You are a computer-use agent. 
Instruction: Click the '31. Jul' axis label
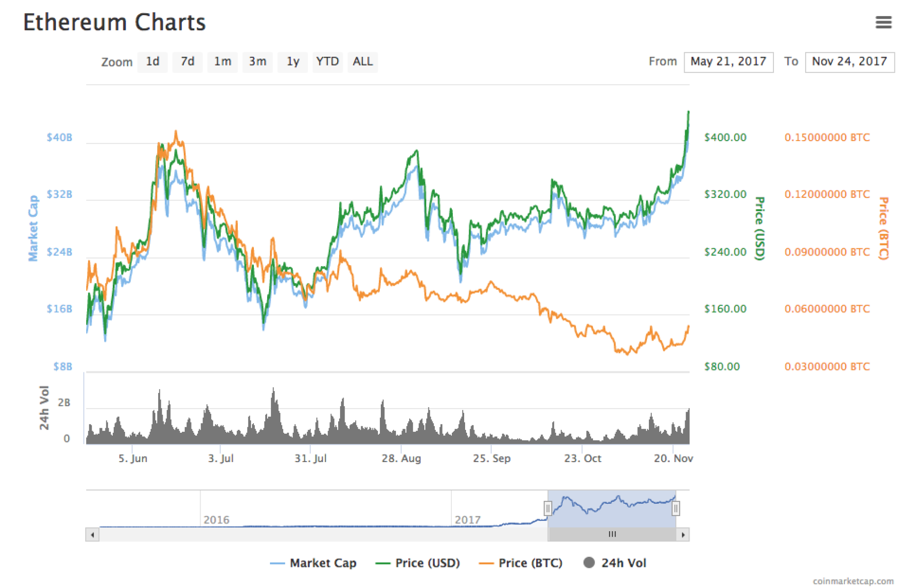click(311, 458)
